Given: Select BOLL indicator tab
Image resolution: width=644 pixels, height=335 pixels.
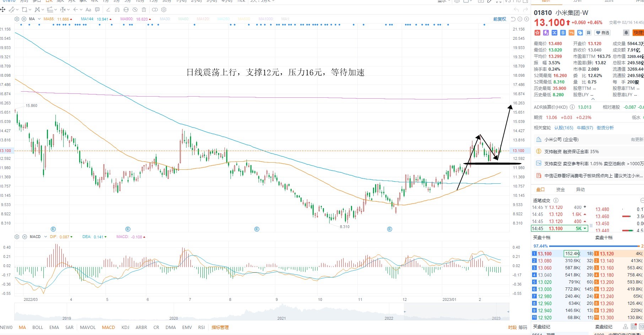Looking at the screenshot, I should 38,328.
